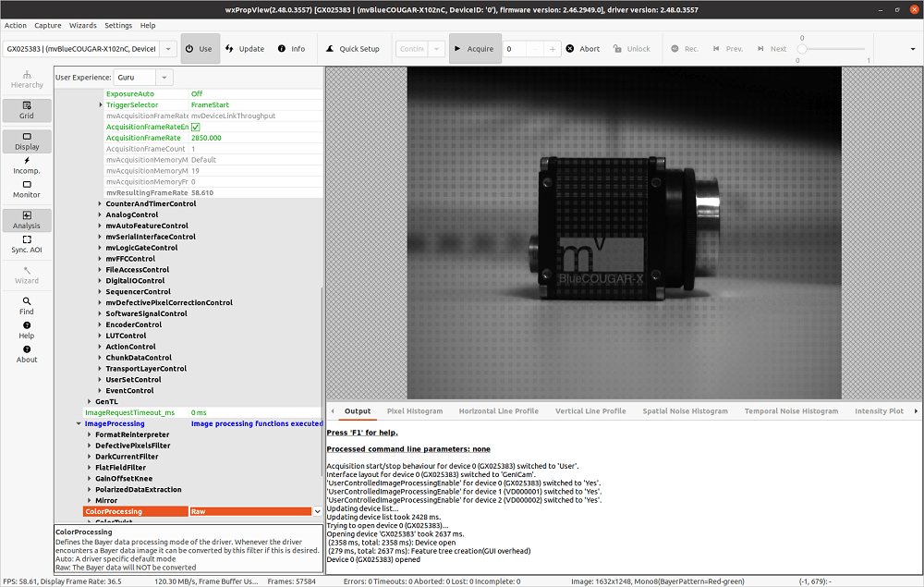Toggle the AcquisitionFrameRateEnable checkbox

click(196, 127)
